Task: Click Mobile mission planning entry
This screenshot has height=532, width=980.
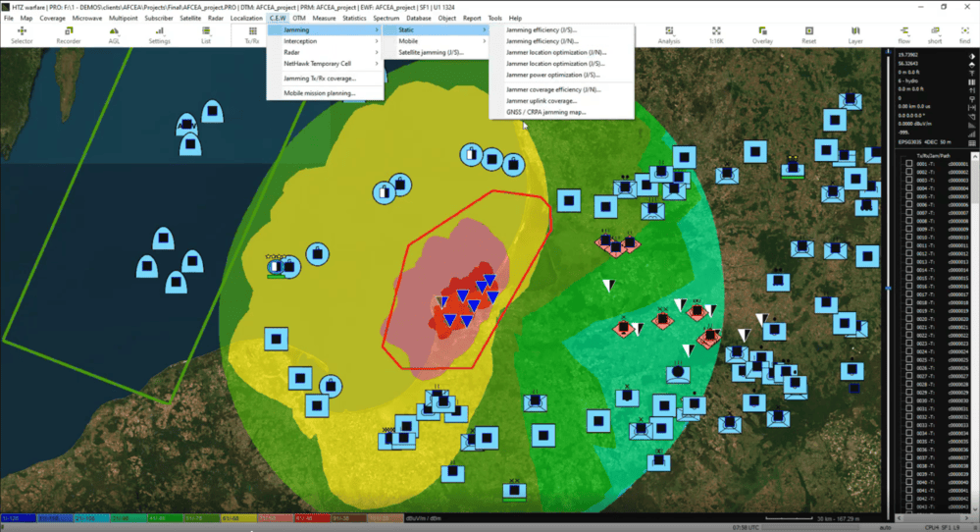Action: pyautogui.click(x=319, y=92)
